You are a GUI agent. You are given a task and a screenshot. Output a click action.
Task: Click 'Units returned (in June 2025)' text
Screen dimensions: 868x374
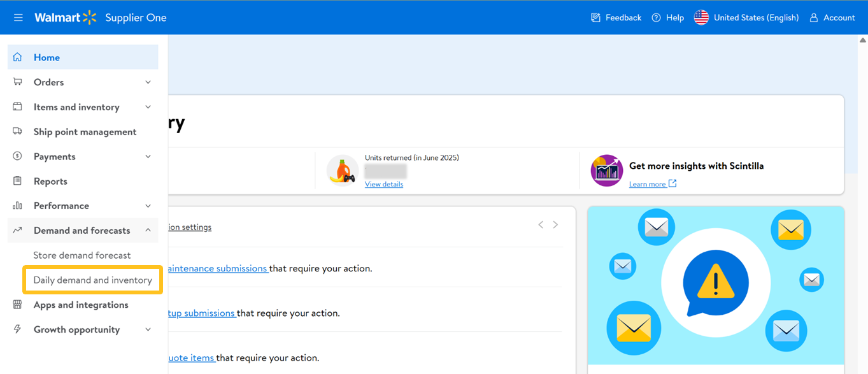[x=412, y=157]
